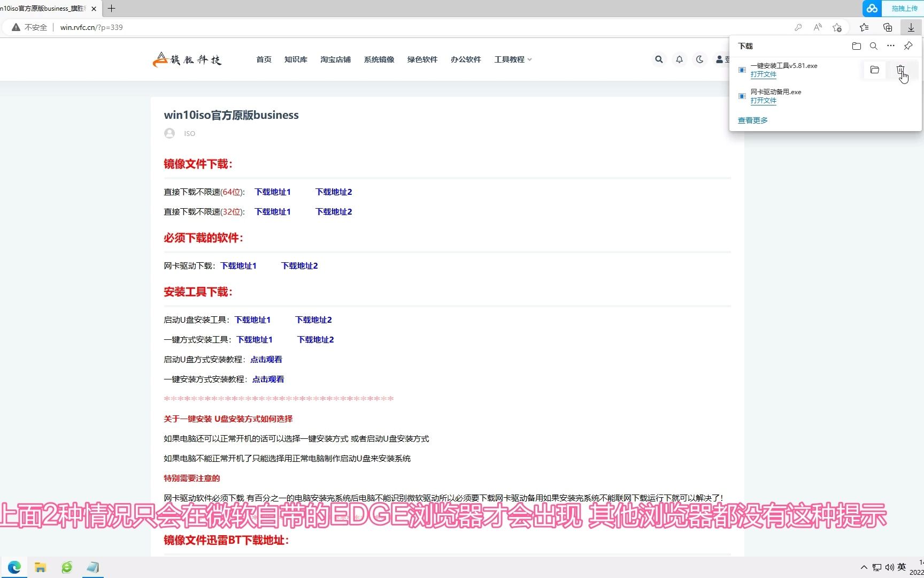This screenshot has width=924, height=578.
Task: Click the network tray icon
Action: [x=877, y=567]
